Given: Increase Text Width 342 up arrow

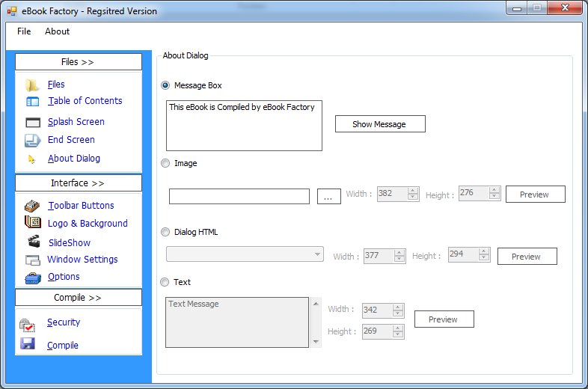Looking at the screenshot, I should point(398,307).
